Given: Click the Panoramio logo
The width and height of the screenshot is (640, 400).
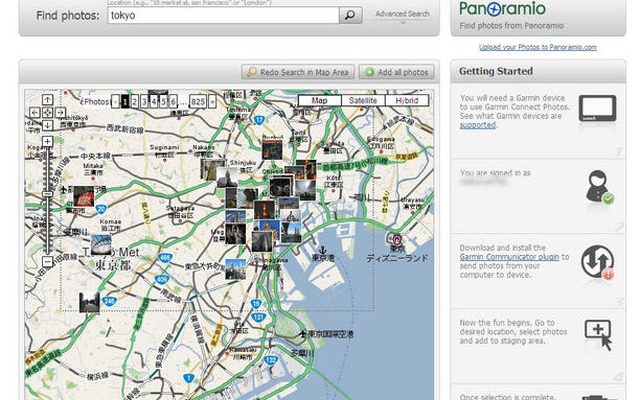Looking at the screenshot, I should 502,9.
